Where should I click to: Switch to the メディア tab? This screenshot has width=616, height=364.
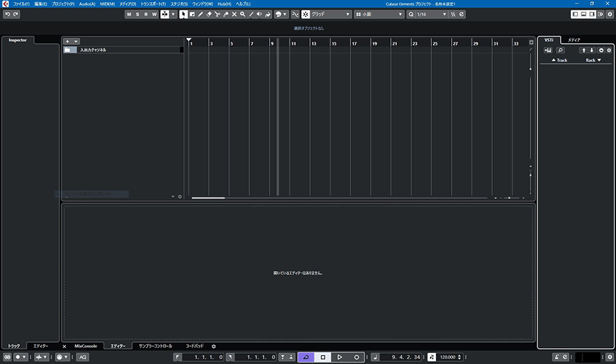[574, 40]
